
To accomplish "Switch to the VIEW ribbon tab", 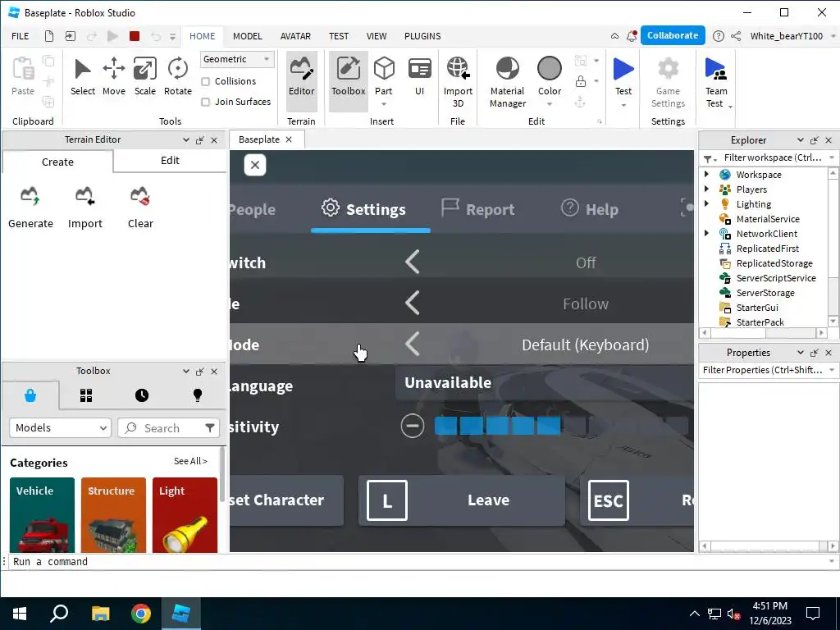I will [376, 36].
